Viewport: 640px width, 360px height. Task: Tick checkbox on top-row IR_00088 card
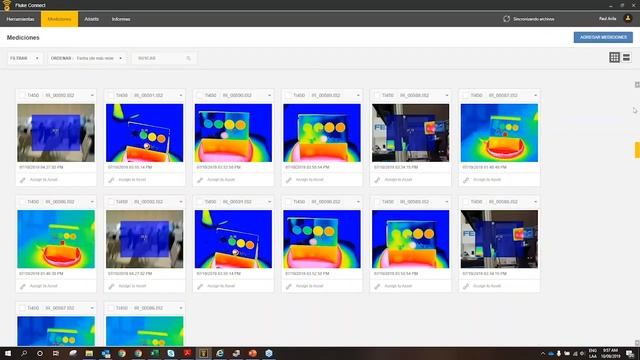click(x=377, y=95)
